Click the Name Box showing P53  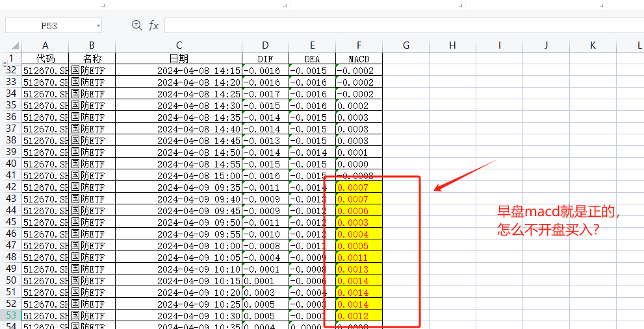(49, 25)
